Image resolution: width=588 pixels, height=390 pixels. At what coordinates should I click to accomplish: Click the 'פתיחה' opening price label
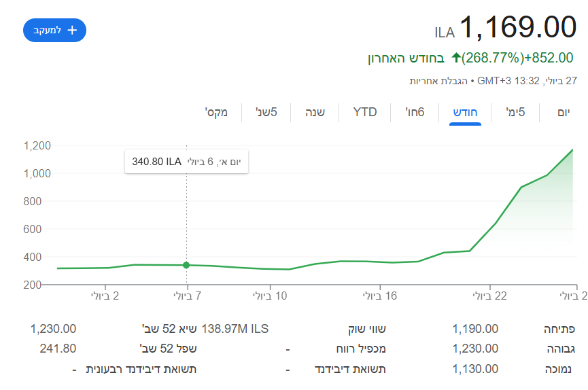pyautogui.click(x=559, y=329)
